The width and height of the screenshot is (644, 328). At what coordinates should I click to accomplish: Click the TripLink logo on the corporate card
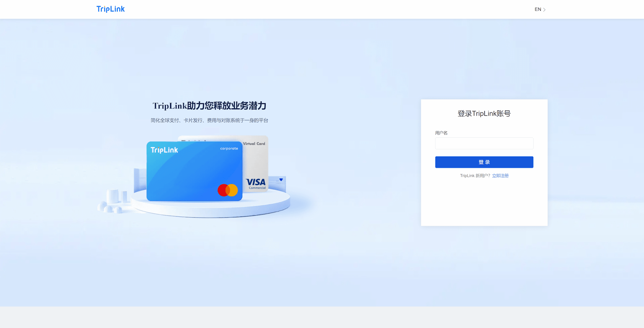pos(164,150)
